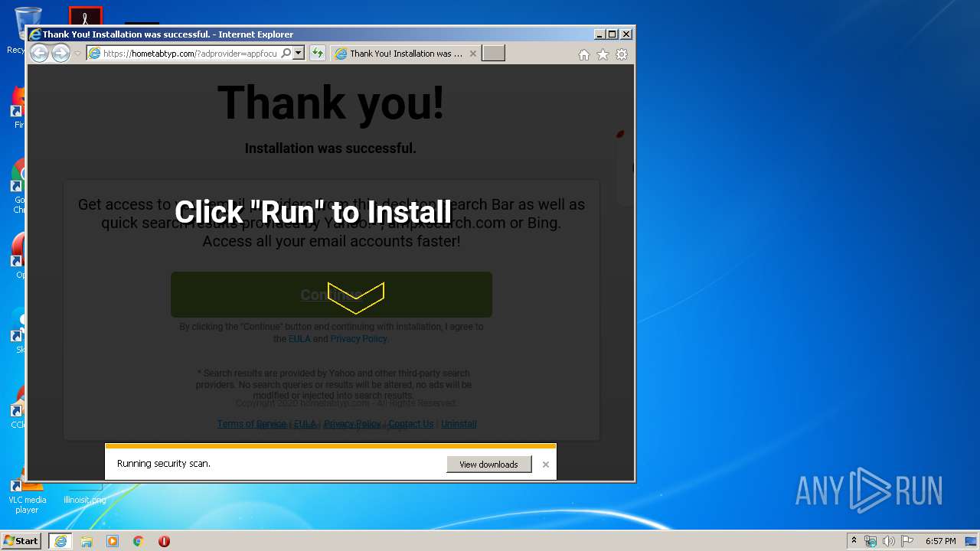Maximize the Internet Explorer window
980x551 pixels.
612,34
